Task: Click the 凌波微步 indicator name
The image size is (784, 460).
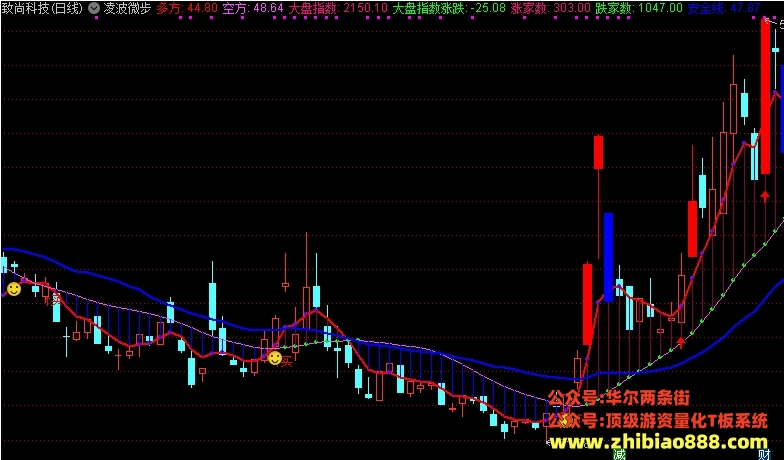Action: click(x=127, y=8)
